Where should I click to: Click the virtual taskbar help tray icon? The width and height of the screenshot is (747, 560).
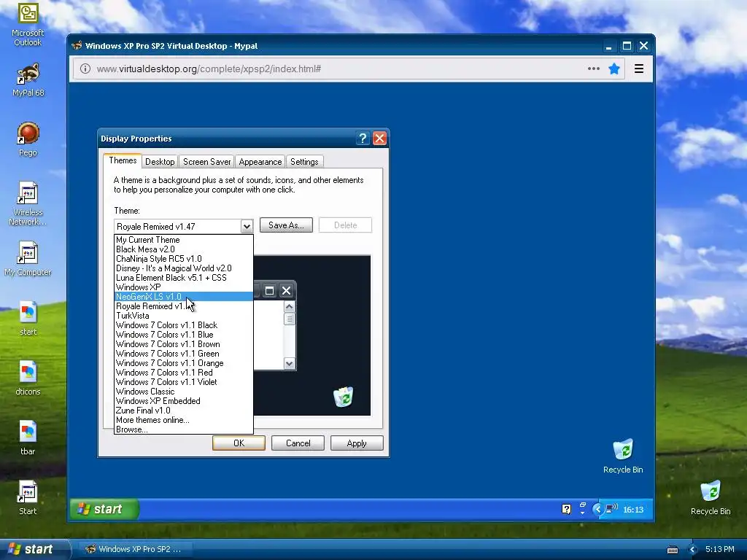pyautogui.click(x=566, y=509)
